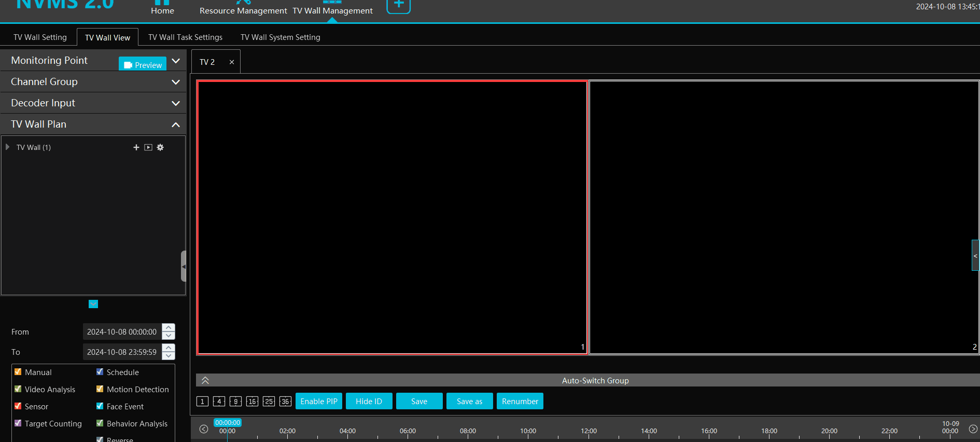980x442 pixels.
Task: Open the TV Wall Task Settings tab
Action: tap(185, 37)
